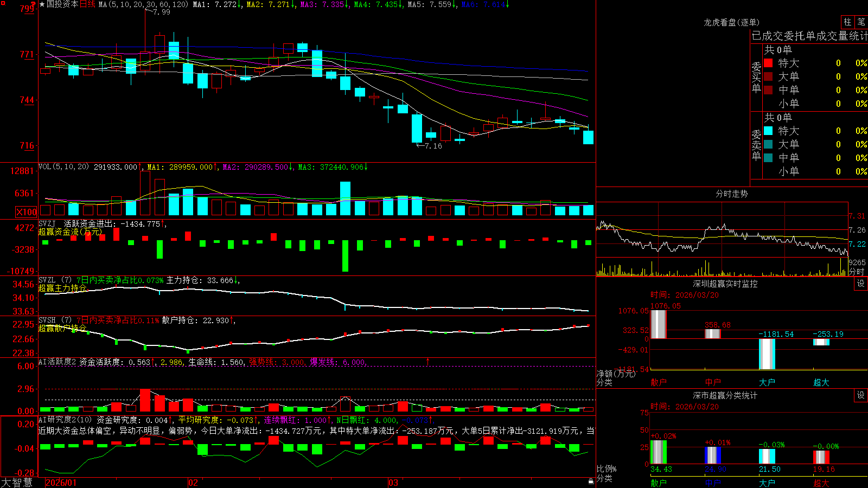Image resolution: width=868 pixels, height=488 pixels.
Task: Open the 日线 period selector
Action: 87,4
